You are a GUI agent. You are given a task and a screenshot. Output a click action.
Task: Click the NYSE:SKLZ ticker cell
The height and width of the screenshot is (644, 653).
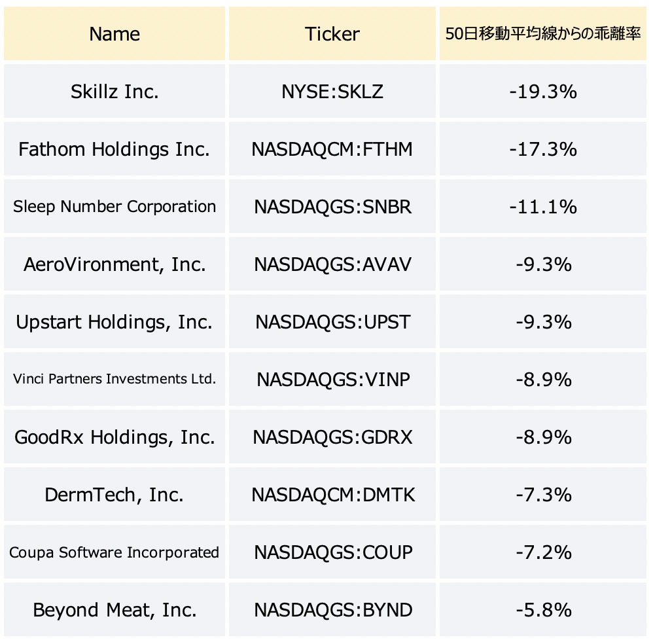(x=332, y=91)
